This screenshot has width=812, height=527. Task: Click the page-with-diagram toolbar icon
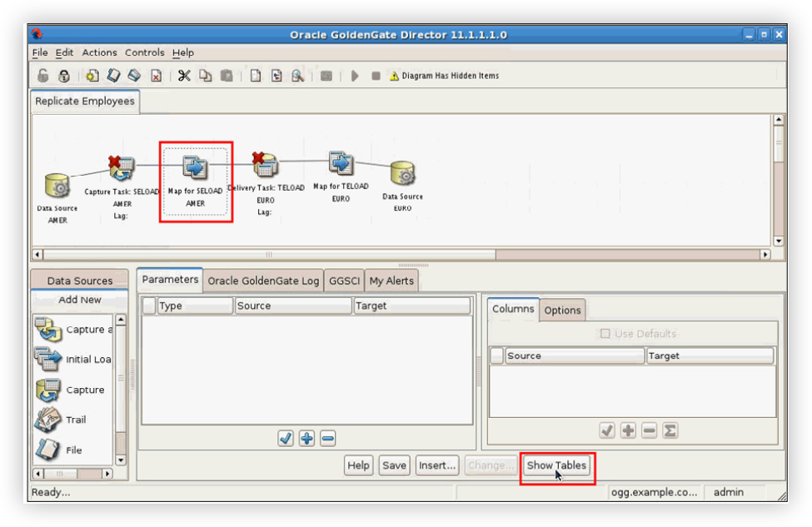tap(276, 76)
